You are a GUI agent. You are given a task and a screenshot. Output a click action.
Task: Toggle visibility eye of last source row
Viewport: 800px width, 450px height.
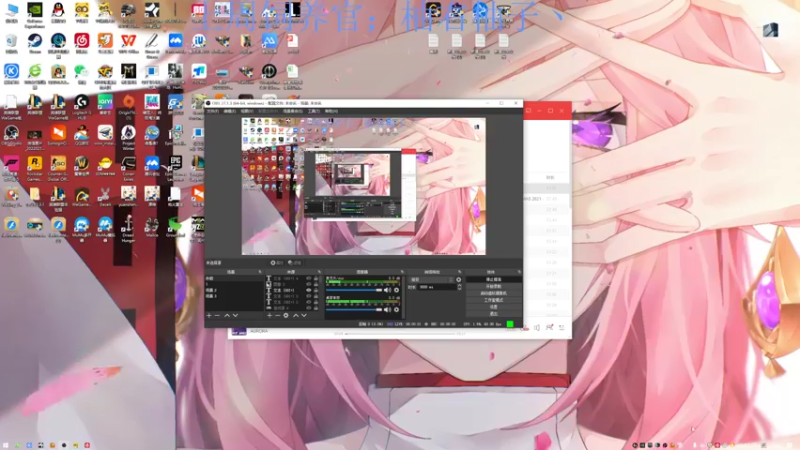[308, 308]
